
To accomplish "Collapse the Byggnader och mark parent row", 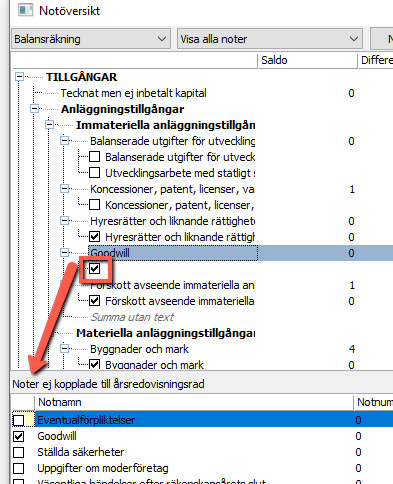I will (65, 349).
